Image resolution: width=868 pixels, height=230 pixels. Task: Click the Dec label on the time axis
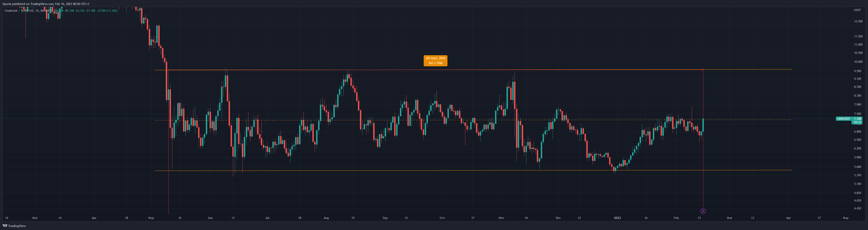tap(558, 218)
